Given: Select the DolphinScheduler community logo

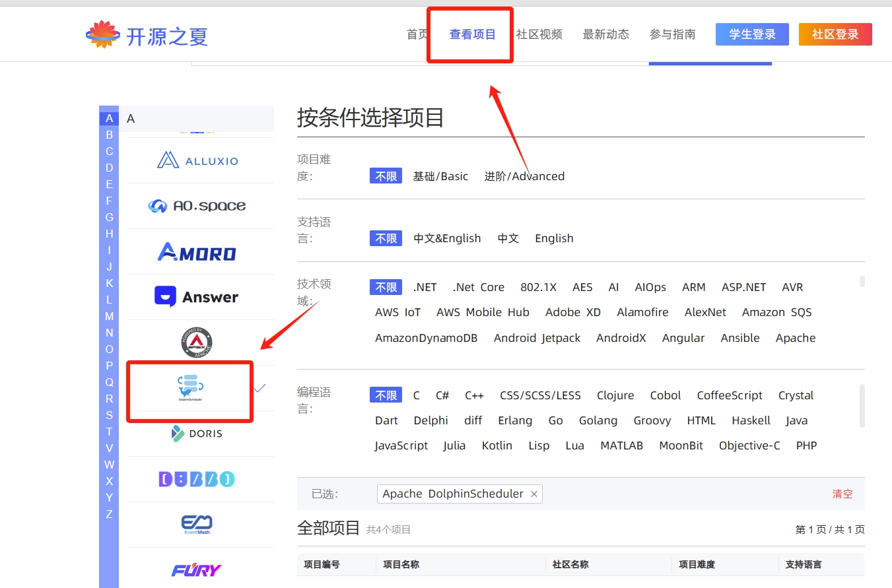Looking at the screenshot, I should point(190,389).
